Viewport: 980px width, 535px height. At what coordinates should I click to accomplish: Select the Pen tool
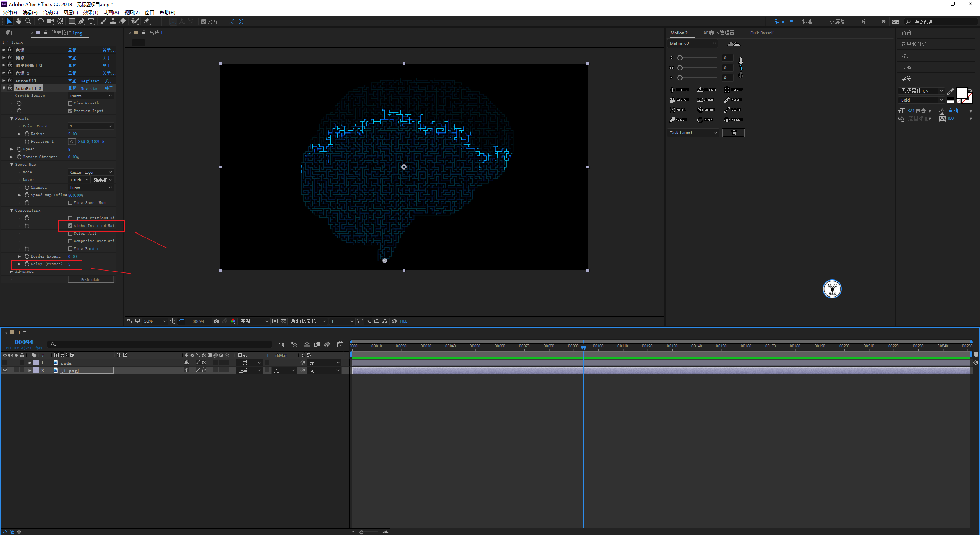pyautogui.click(x=82, y=21)
